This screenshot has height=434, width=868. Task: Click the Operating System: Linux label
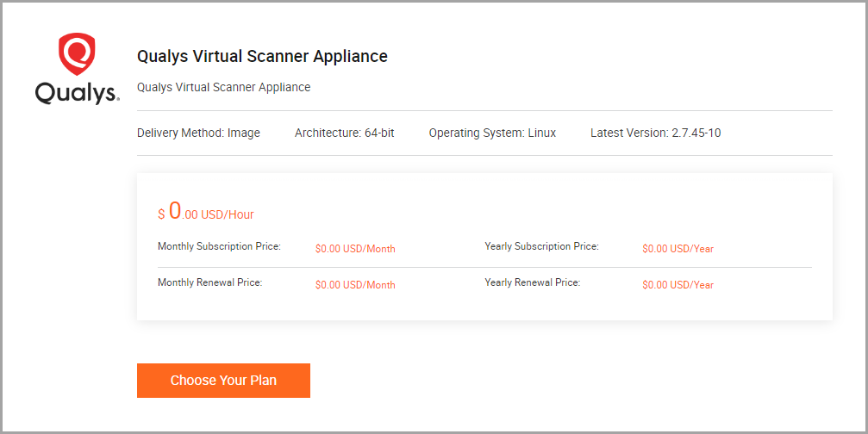point(492,133)
